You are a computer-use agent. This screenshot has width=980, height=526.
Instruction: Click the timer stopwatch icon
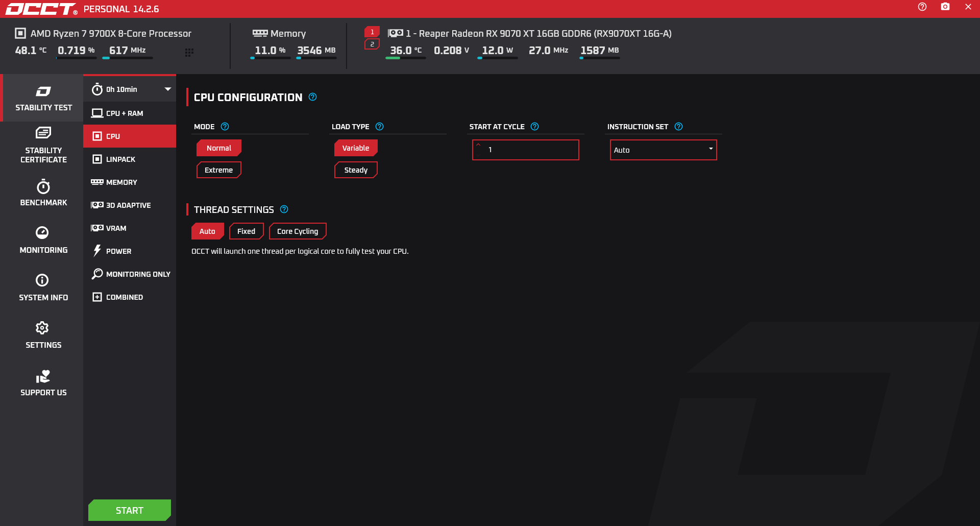pos(97,89)
